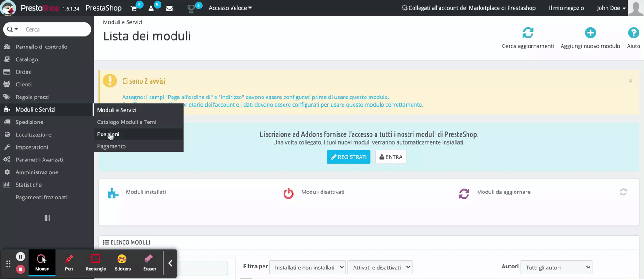Open the Installati e non installati filter

click(x=307, y=267)
